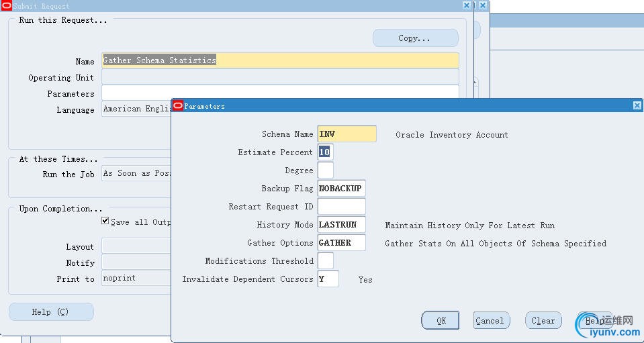The width and height of the screenshot is (644, 343).
Task: Click the 'Yes' description text
Action: click(365, 280)
